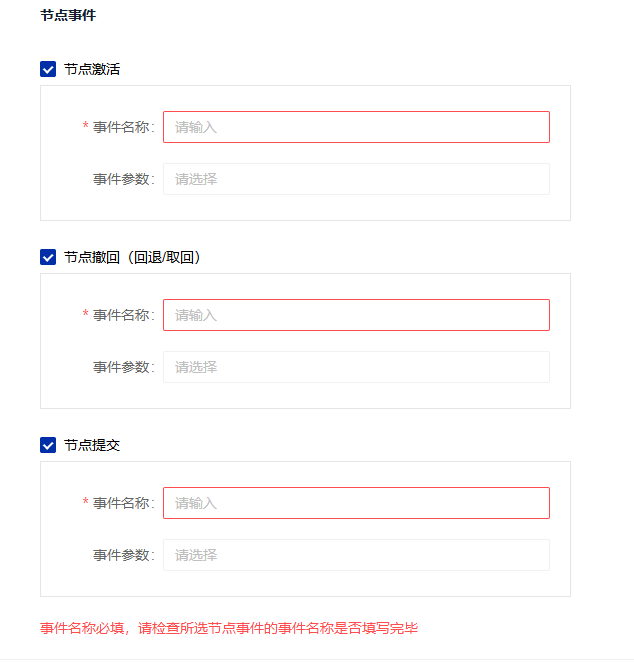Uncheck the 节点撤回 checkbox box

pos(48,257)
